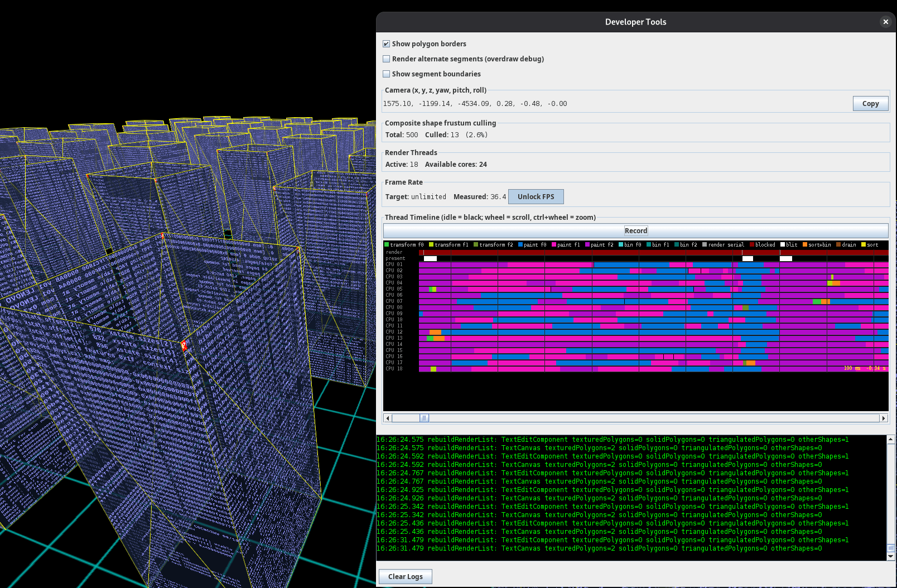Click the 'CPU 01' timeline row label
Screen dimensions: 897x588
[394, 264]
